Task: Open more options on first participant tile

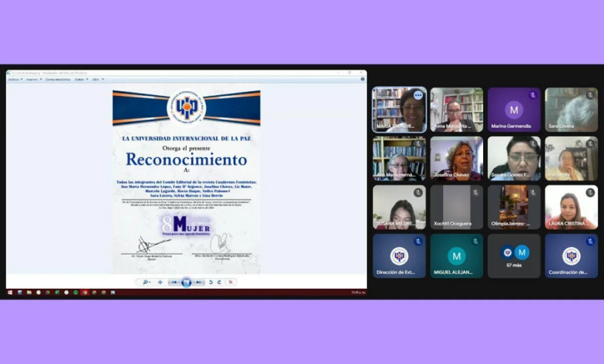Action: pos(418,95)
